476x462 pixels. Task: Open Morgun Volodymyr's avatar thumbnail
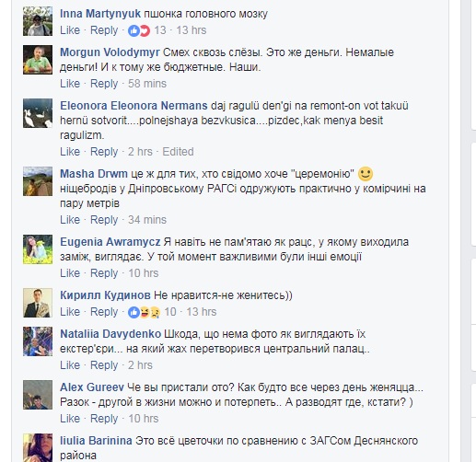click(x=38, y=60)
